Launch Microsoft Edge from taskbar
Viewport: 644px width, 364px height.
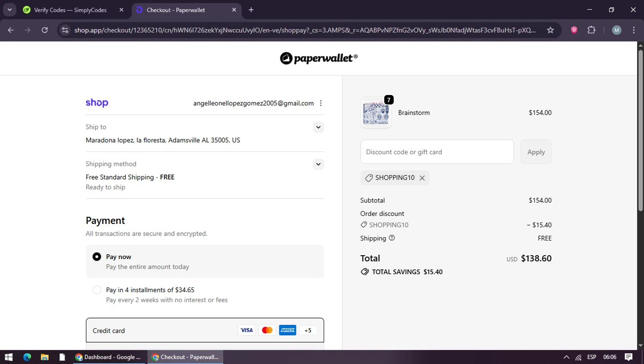(x=27, y=357)
